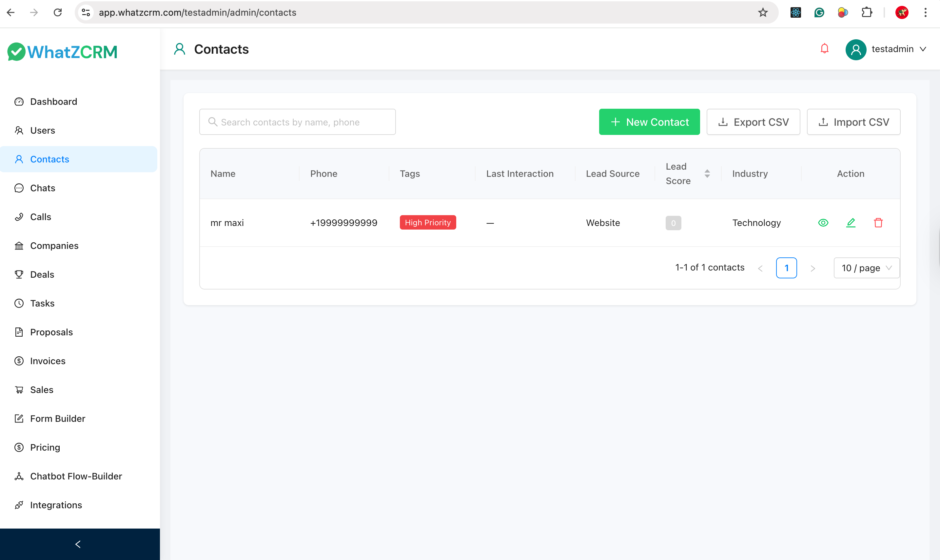Open the Form Builder section
Viewport: 940px width, 560px height.
[57, 419]
